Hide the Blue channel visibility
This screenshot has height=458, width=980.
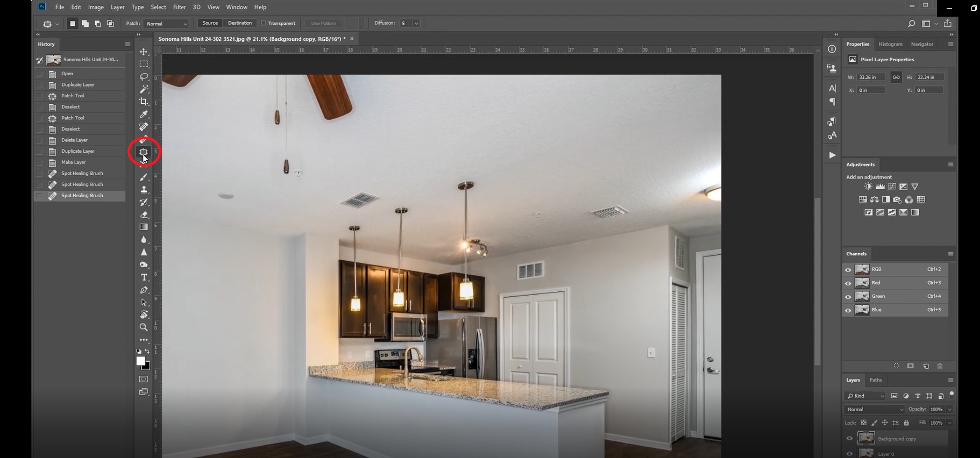(848, 310)
